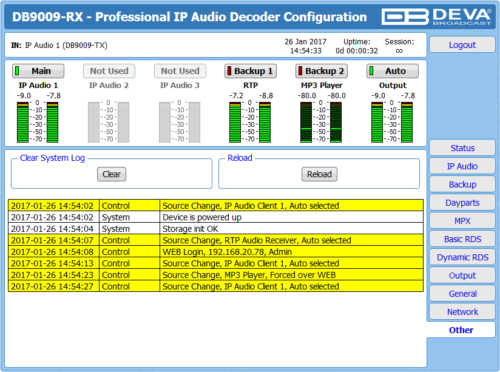Open the General settings page
Screen dimensions: 500x372
coord(462,294)
